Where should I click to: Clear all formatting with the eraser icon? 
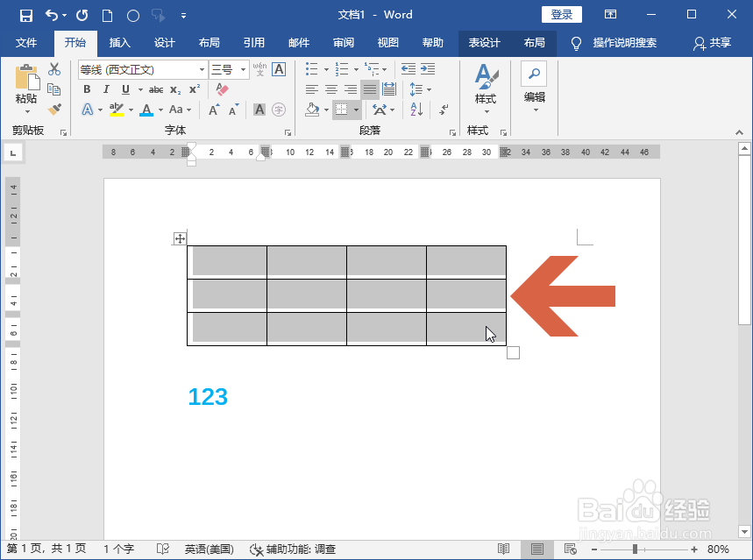tap(222, 89)
